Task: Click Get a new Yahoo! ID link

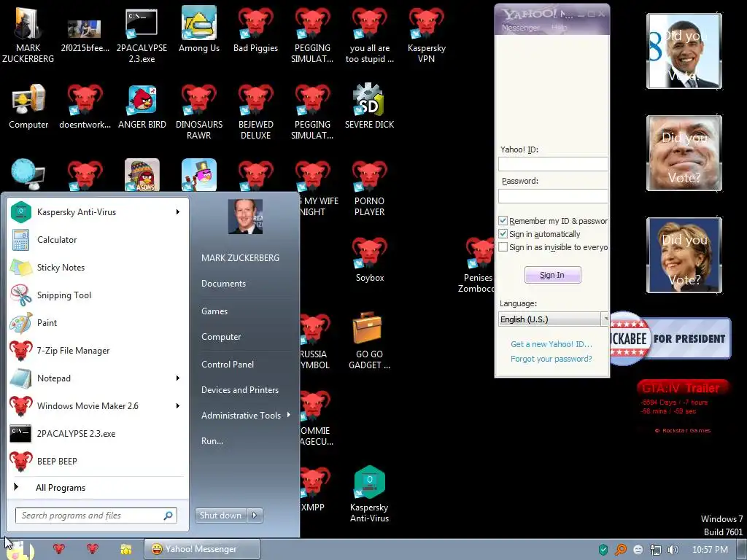Action: [551, 344]
